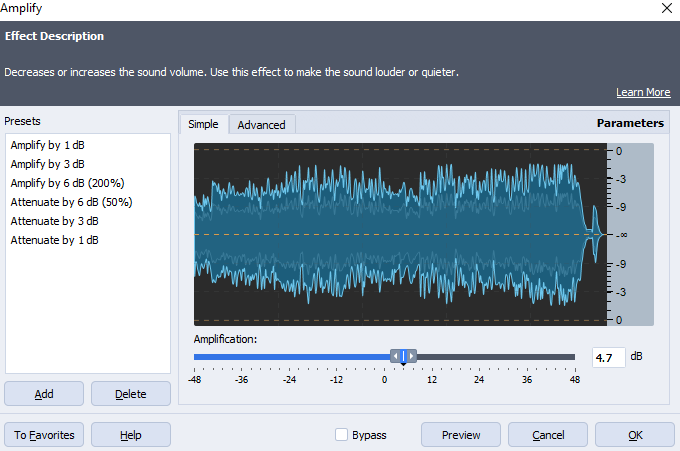Pick the Attenuate by 3 dB preset
Screen dimensions: 680x451
pos(54,221)
